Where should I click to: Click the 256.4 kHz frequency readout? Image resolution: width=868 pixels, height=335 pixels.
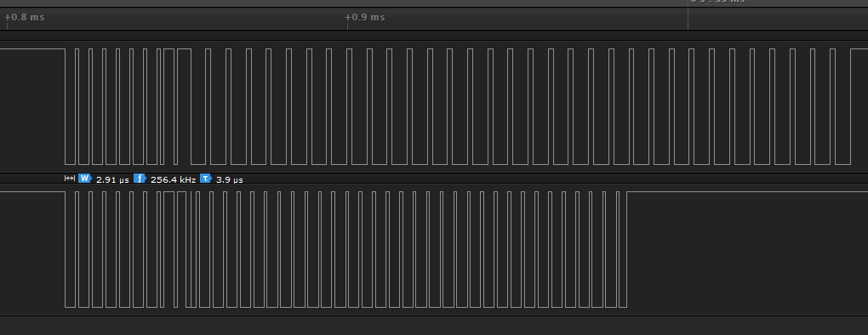174,179
